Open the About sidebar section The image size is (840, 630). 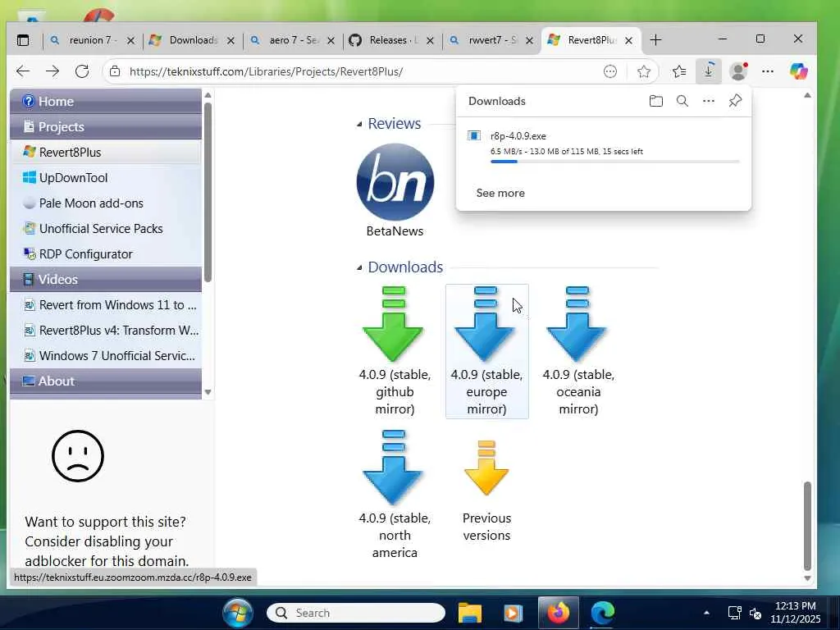tap(106, 381)
